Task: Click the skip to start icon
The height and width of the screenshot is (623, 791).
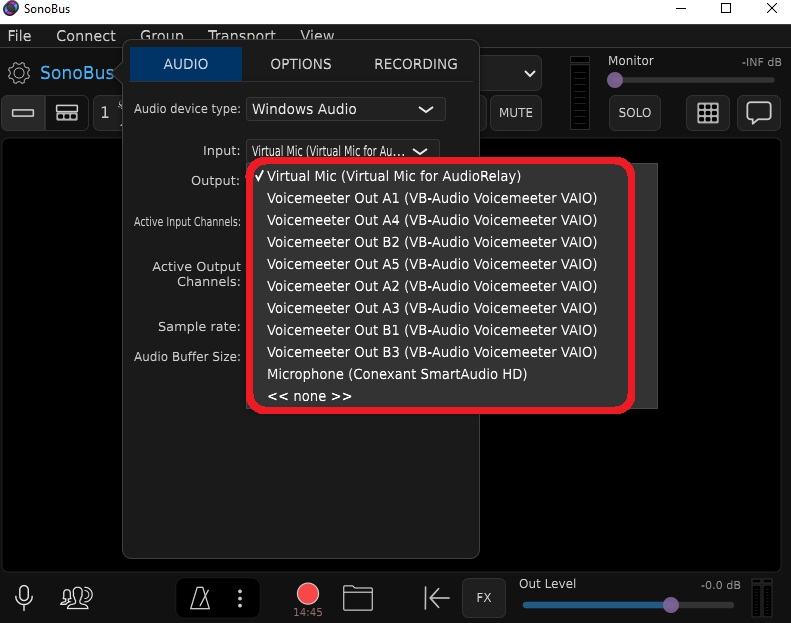Action: 436,598
